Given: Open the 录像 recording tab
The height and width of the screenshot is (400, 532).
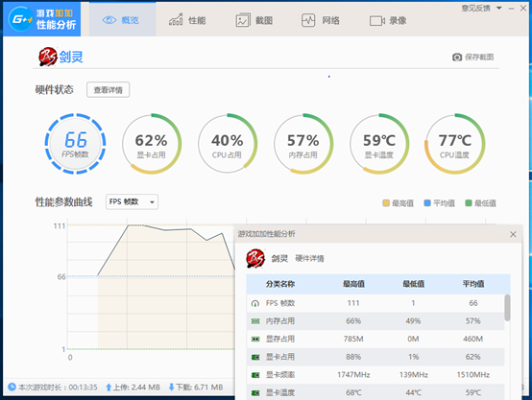Looking at the screenshot, I should coord(388,21).
